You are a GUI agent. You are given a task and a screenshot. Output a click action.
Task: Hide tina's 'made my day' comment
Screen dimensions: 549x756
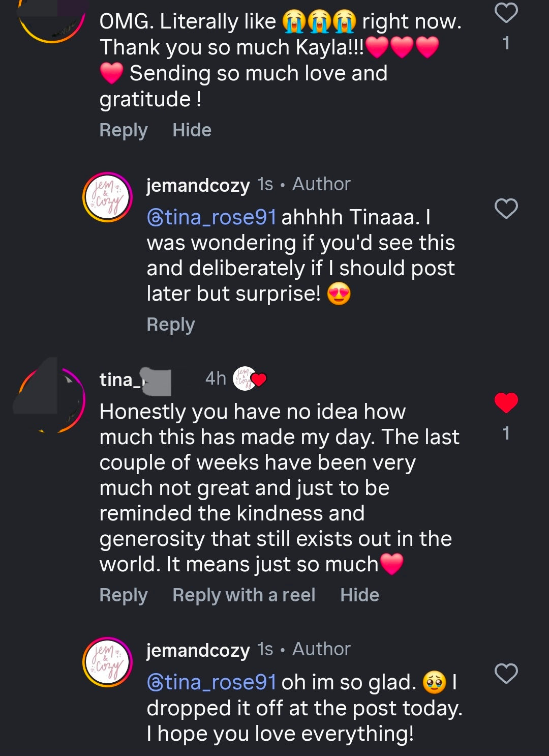(x=359, y=595)
